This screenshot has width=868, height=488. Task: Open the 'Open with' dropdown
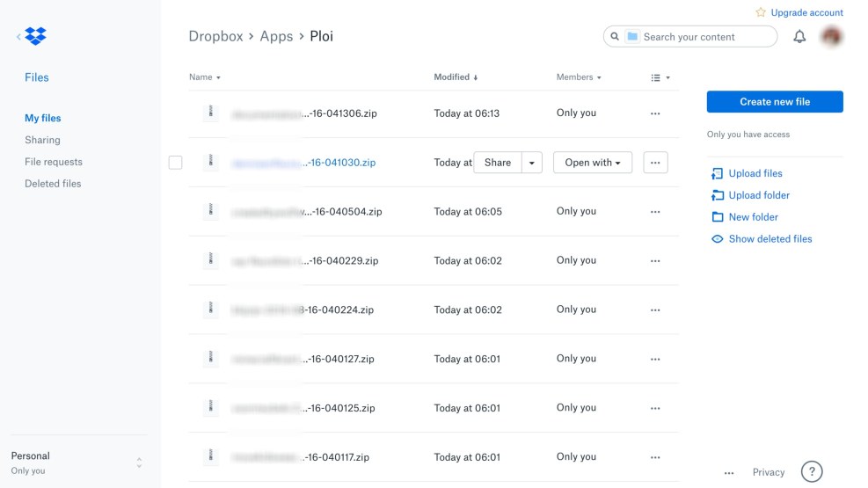(593, 163)
